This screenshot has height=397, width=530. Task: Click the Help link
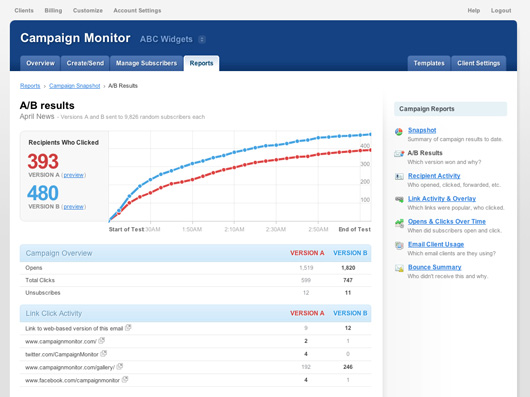click(x=474, y=10)
